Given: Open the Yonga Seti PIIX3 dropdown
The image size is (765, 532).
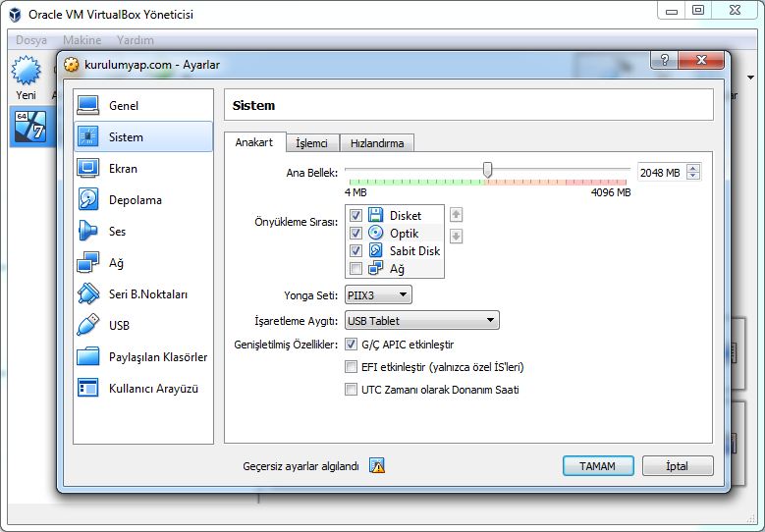Looking at the screenshot, I should point(378,295).
